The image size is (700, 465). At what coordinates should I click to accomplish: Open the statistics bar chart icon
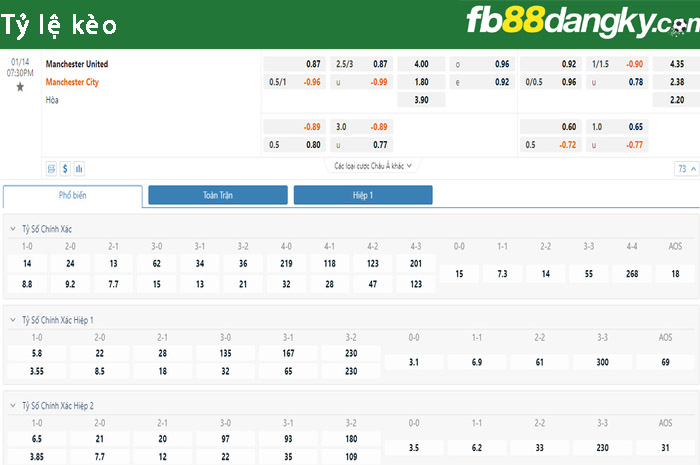coord(79,169)
